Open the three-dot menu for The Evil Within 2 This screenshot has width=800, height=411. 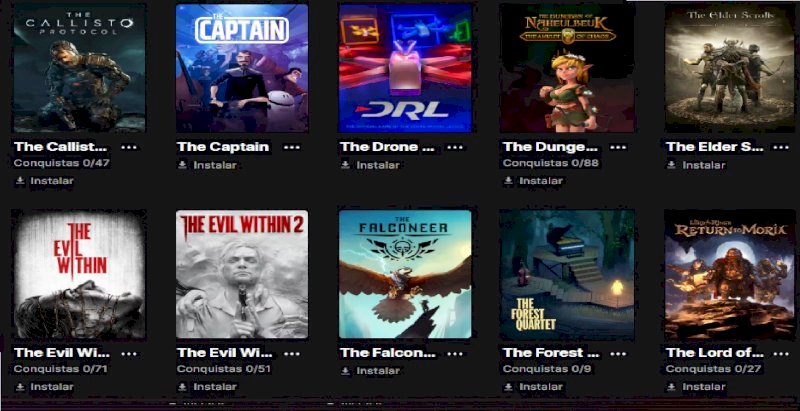tap(292, 353)
